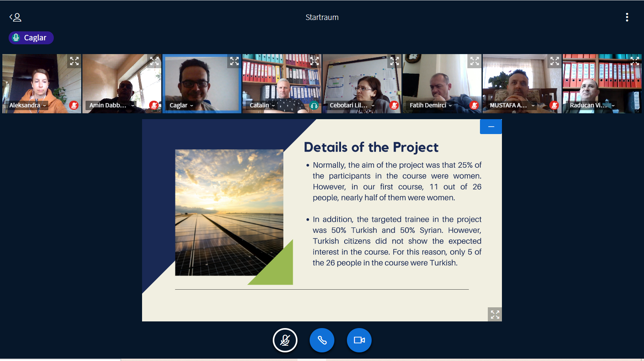Open Cebotari Lil's name dropdown
Screen dimensions: 644x361
352,105
